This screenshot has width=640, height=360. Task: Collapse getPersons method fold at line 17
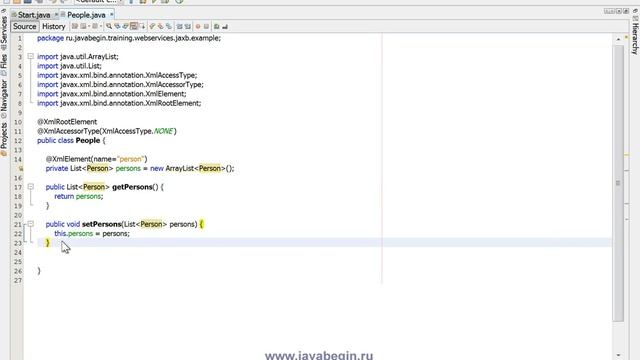pyautogui.click(x=31, y=187)
